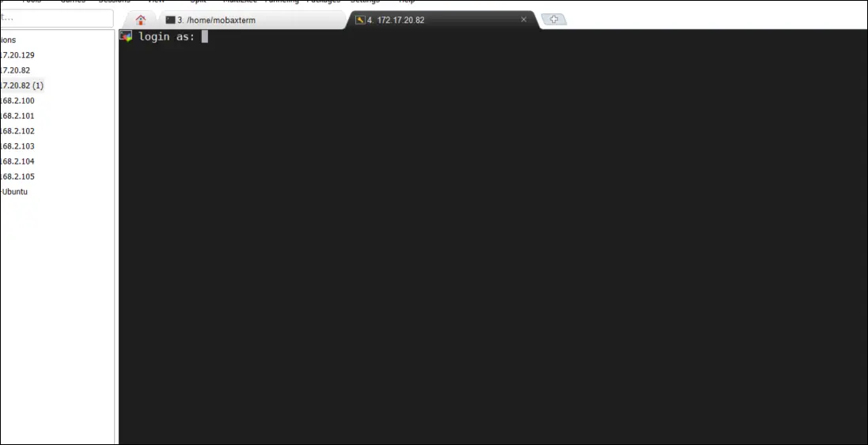Image resolution: width=868 pixels, height=445 pixels.
Task: Open the session ending in 168.2.103
Action: (x=17, y=146)
